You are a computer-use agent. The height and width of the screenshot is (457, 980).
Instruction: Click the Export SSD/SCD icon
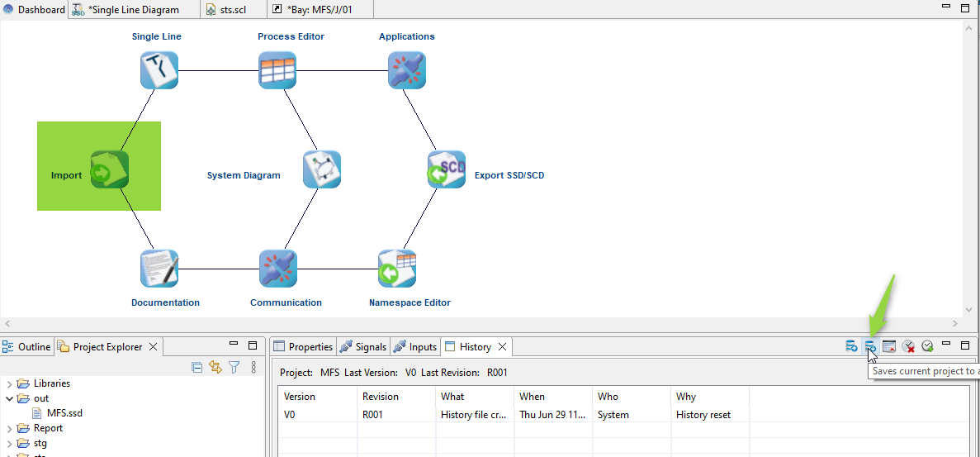446,169
